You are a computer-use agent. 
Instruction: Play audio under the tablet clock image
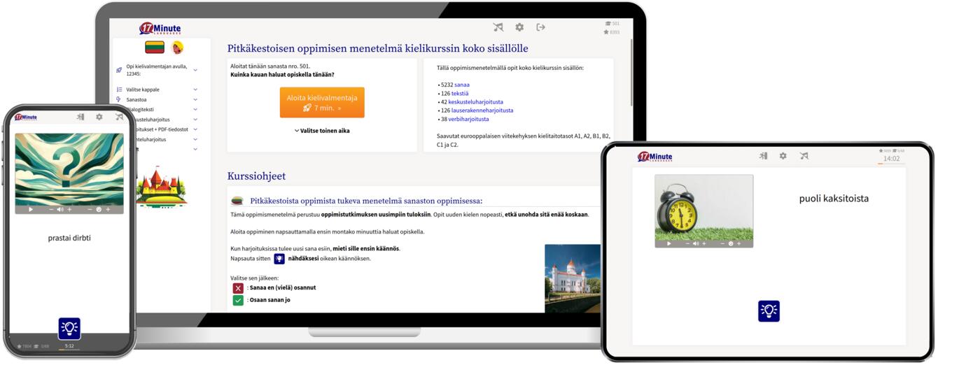669,243
